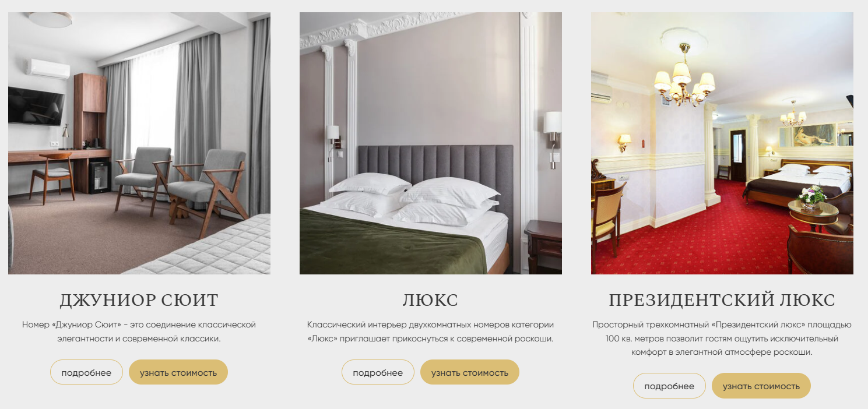Click the air conditioner in the Джуниор Сюит photo
This screenshot has width=868, height=409.
[48, 69]
